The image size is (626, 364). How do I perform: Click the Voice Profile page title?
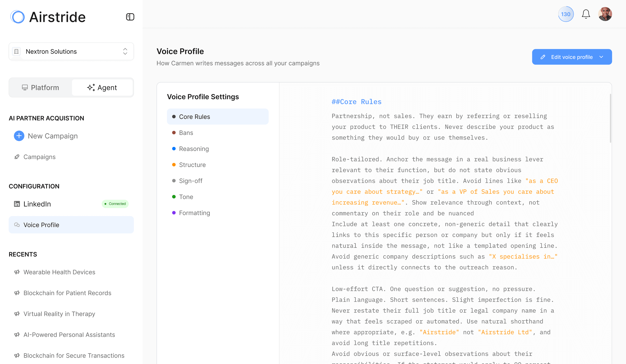tap(180, 51)
